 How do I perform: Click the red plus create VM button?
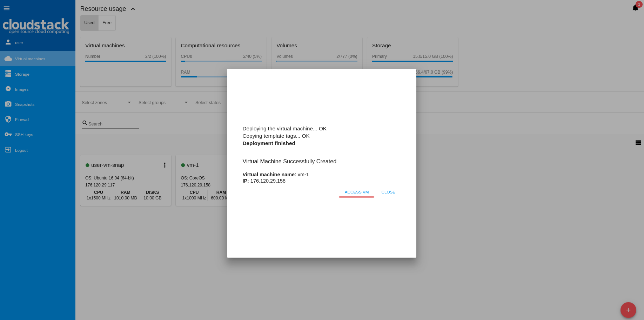coord(628,310)
